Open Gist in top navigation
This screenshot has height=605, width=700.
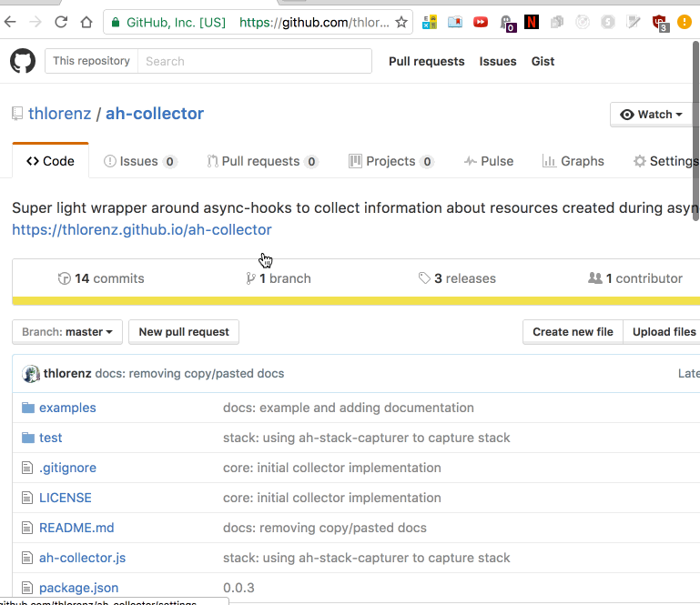click(x=543, y=61)
